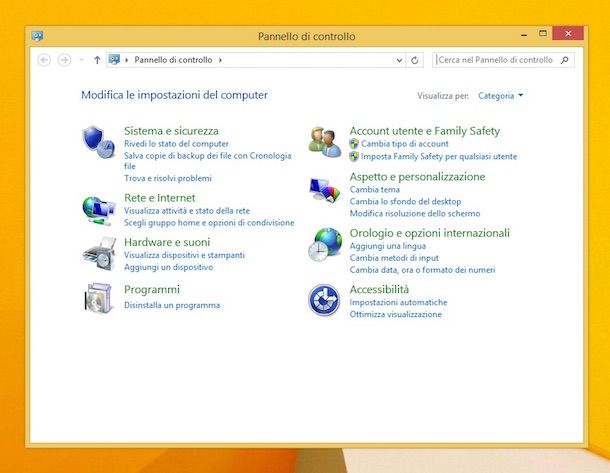Open the Account utente users icon
This screenshot has height=473, width=610.
(x=324, y=142)
